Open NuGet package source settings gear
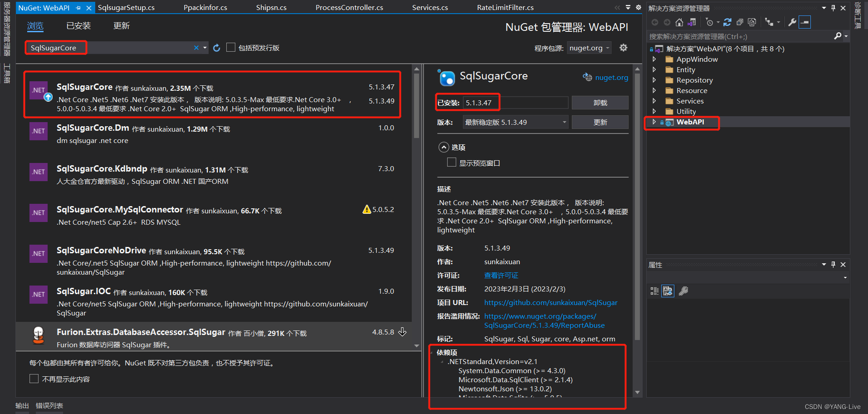 click(x=624, y=48)
